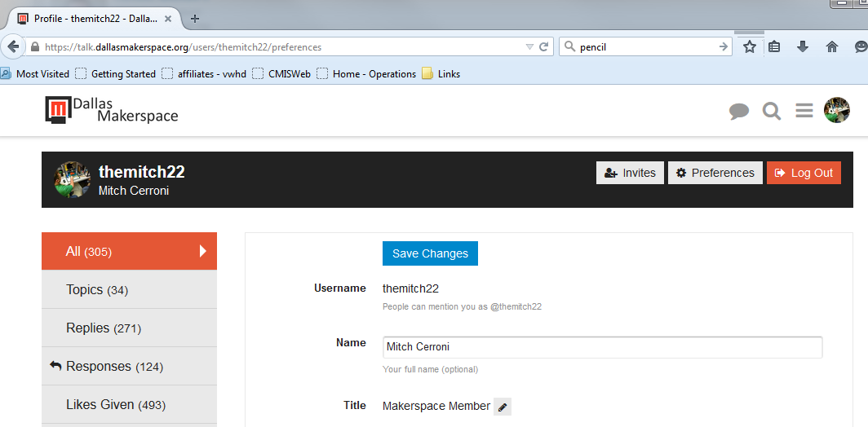Click the Dallas Makerspace logo
The width and height of the screenshot is (868, 427).
(111, 110)
